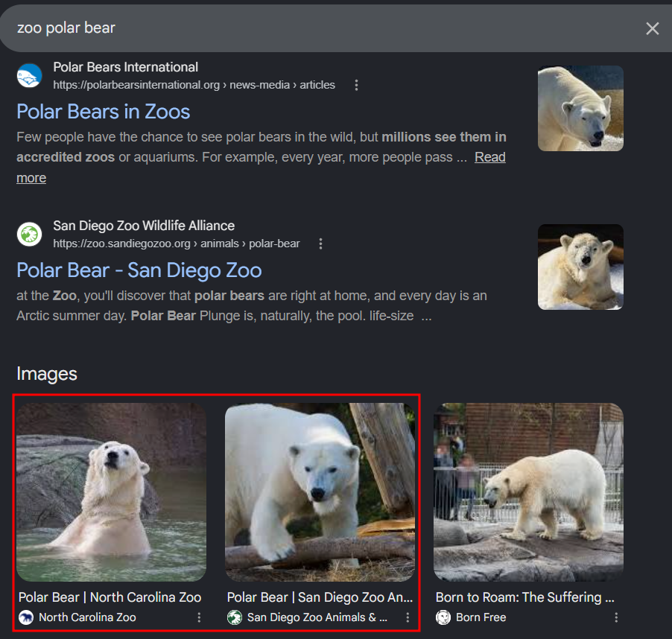This screenshot has width=672, height=639.
Task: Open the swimming polar bear image from North Carolina Zoo
Action: 112,492
